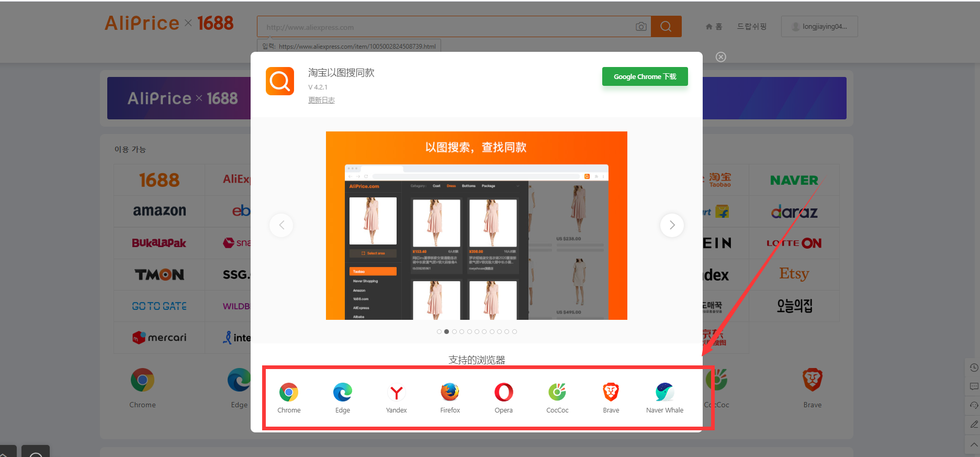Open the mercari platform logo
Screen dimensions: 980x457
coord(160,338)
